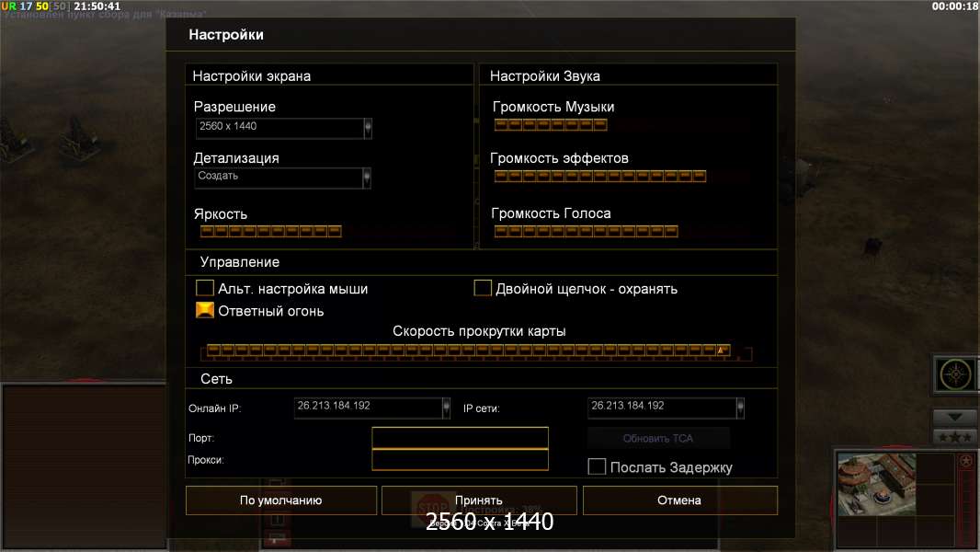
Task: Click the 21:50:41 clock readout
Action: [x=97, y=6]
